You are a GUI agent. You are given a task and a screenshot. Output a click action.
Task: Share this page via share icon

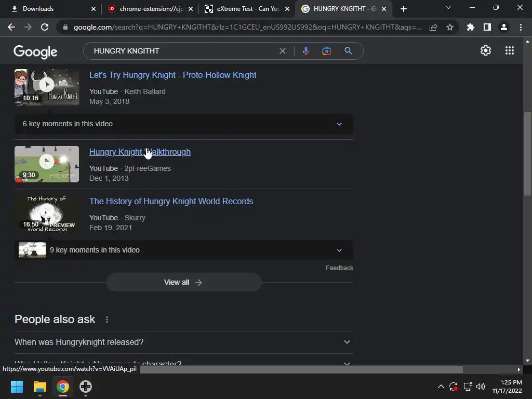click(433, 27)
